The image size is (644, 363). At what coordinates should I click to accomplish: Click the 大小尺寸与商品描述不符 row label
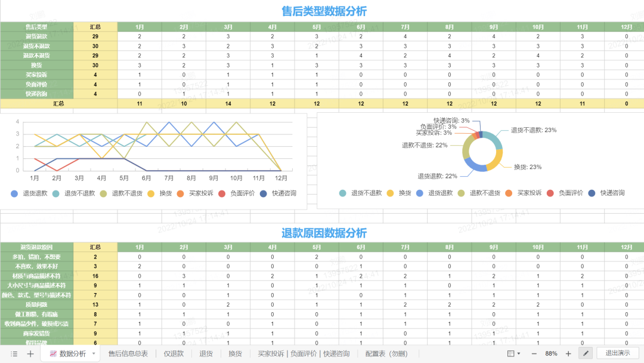36,285
